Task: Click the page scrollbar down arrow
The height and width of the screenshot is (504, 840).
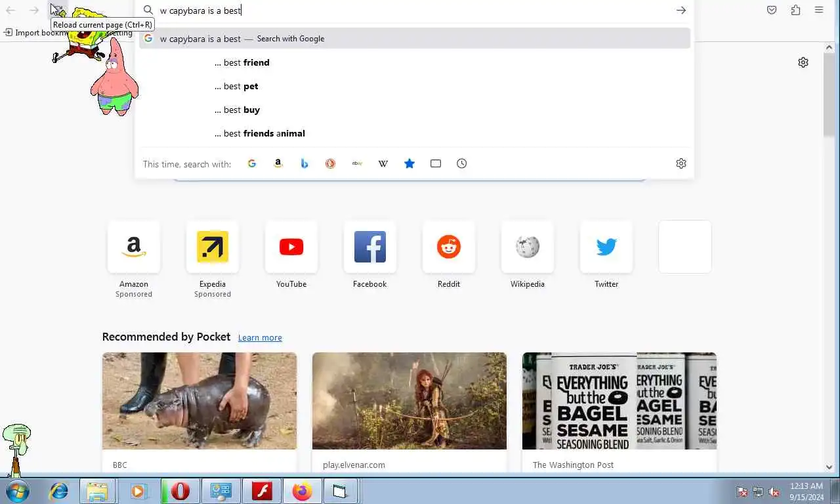Action: (x=829, y=467)
